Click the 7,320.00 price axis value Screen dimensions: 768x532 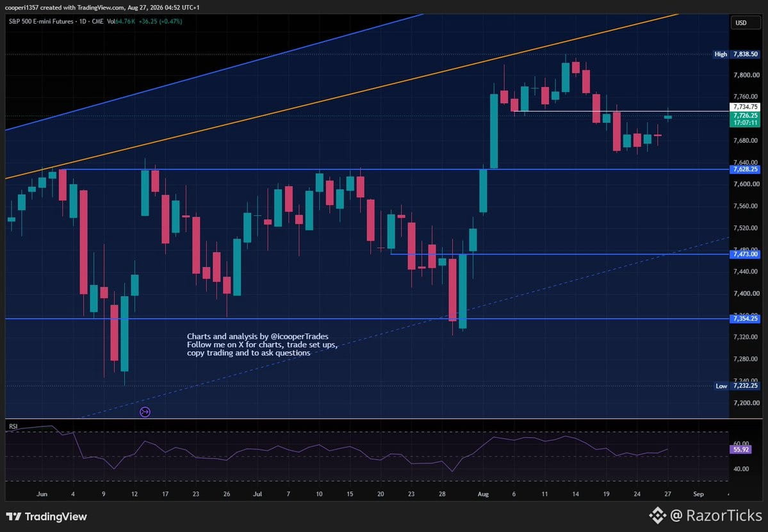point(746,337)
